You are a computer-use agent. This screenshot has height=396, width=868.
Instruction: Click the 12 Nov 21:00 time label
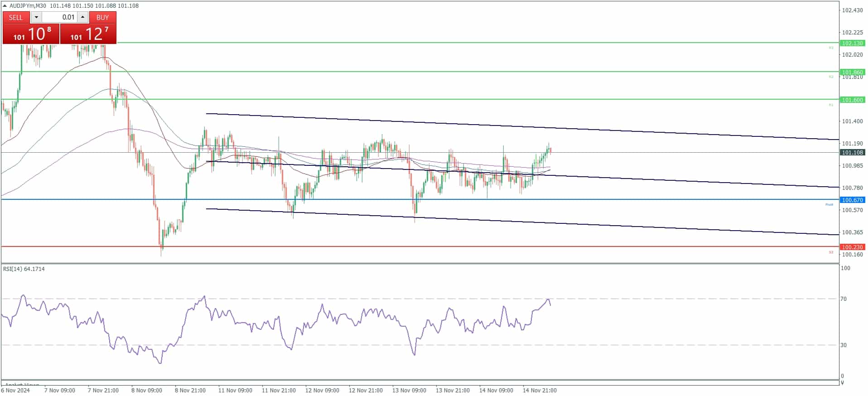click(x=366, y=390)
